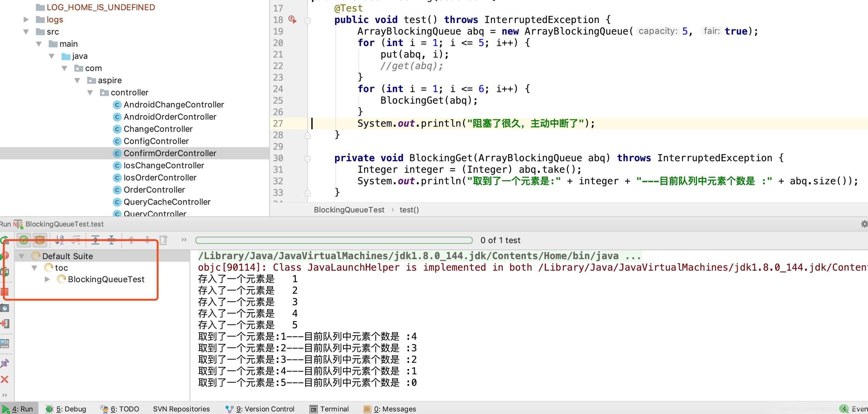The width and height of the screenshot is (868, 414).
Task: Pin the run tab
Action: [5, 363]
